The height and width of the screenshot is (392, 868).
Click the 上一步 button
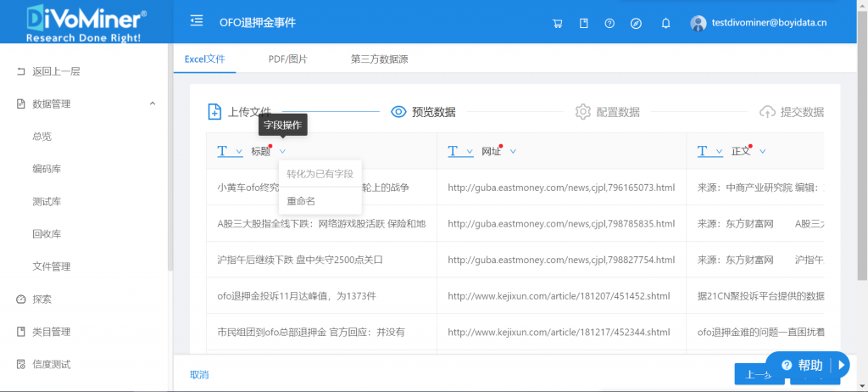759,375
